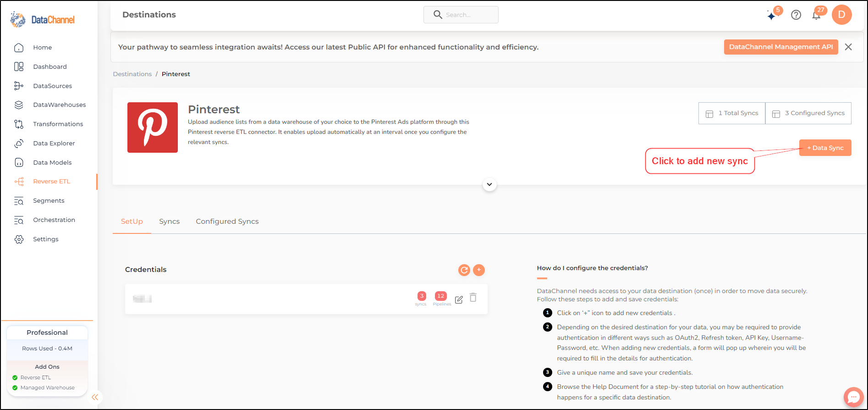The image size is (868, 410).
Task: Click Rows Used - 0.4M text
Action: click(x=47, y=349)
